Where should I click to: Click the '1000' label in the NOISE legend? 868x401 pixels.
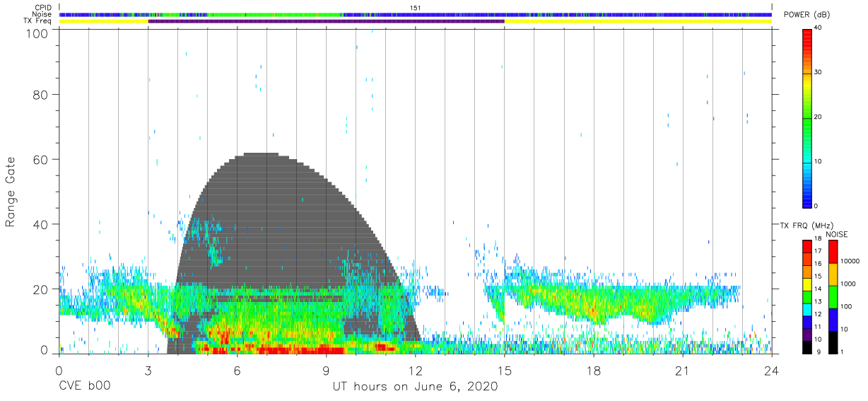point(848,284)
